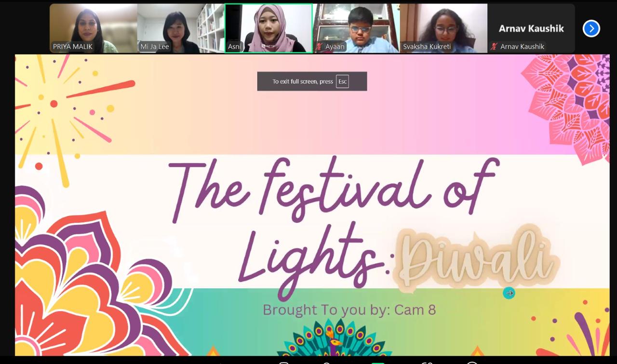Select Svaksha Kukreti's video thumbnail
Screen dimensions: 617x364
pos(443,28)
